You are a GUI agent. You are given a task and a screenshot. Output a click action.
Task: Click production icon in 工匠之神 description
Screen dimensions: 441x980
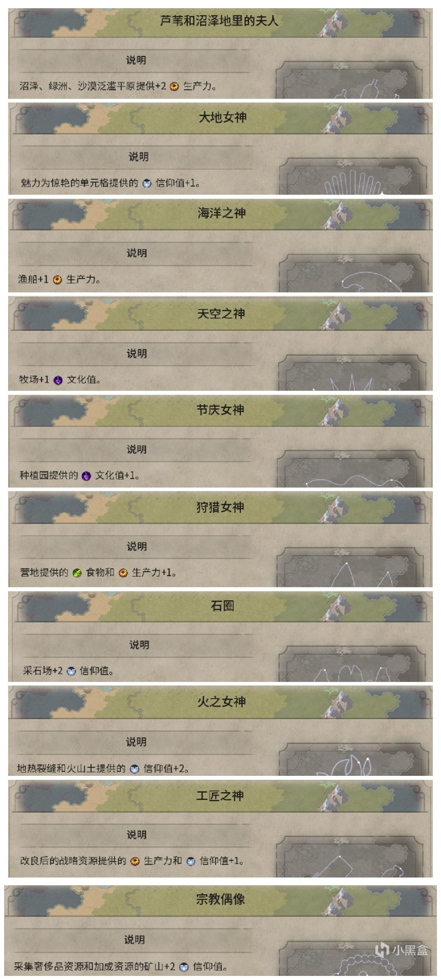click(135, 861)
